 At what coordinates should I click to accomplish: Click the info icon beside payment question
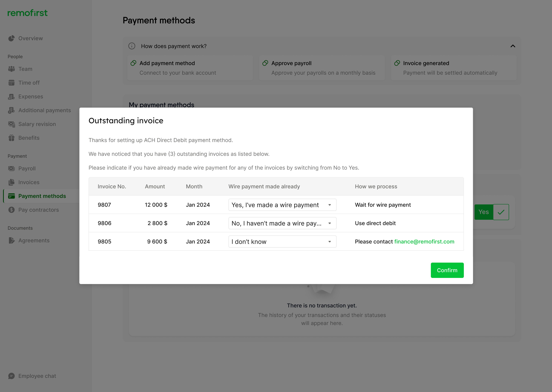132,46
